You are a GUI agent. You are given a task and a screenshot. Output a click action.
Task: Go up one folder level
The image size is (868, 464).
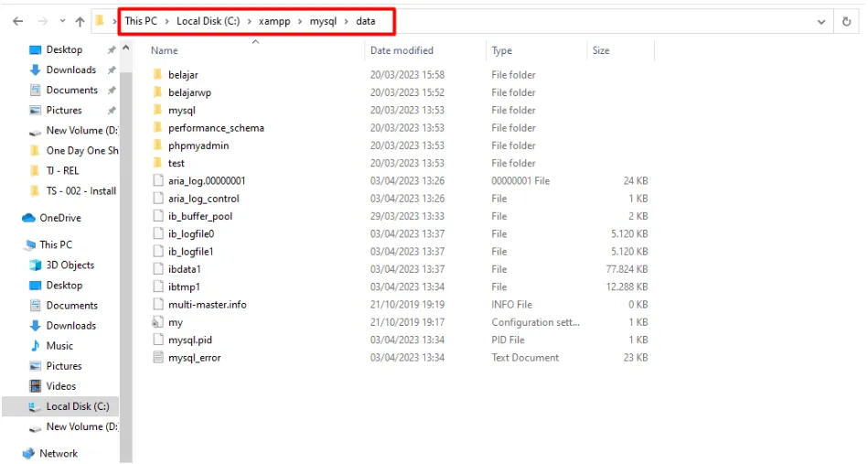click(80, 22)
